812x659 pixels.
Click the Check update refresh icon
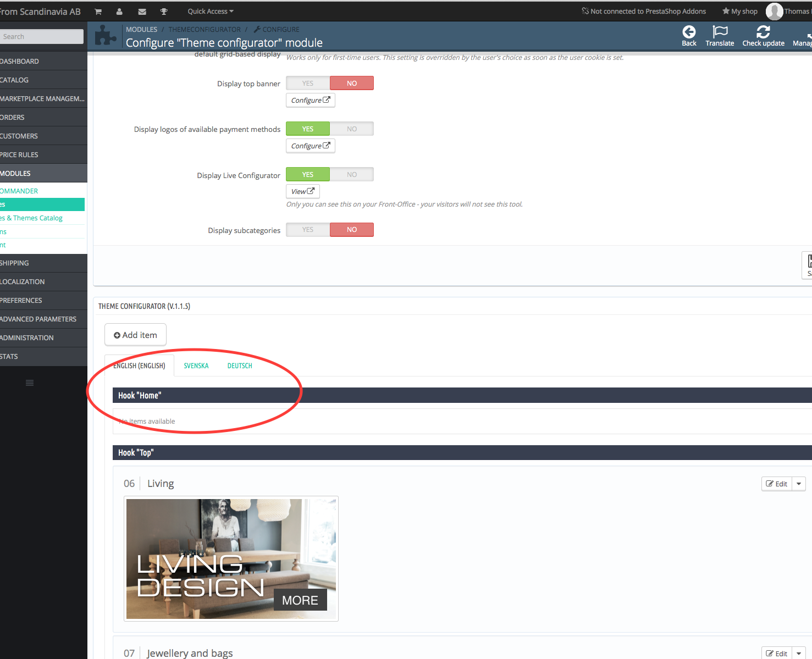[763, 32]
